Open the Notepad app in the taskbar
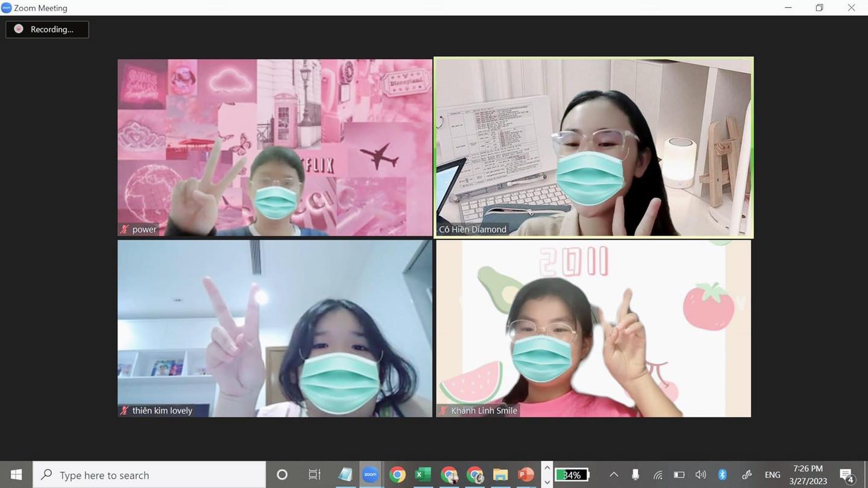The width and height of the screenshot is (868, 488). pyautogui.click(x=345, y=475)
